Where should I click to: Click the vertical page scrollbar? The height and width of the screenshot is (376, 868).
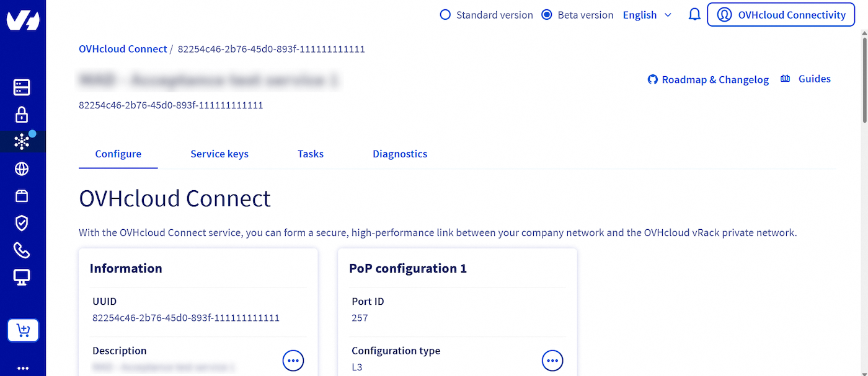click(862, 81)
